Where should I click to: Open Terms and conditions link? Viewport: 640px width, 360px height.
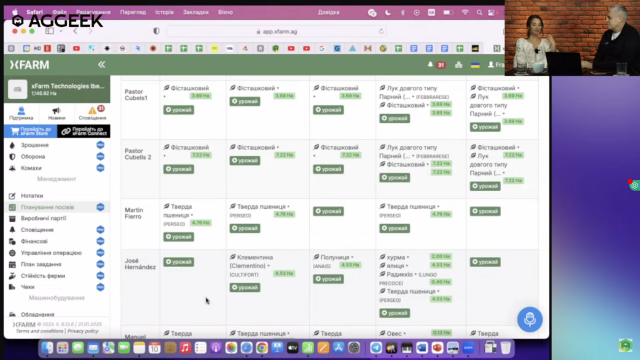40,331
